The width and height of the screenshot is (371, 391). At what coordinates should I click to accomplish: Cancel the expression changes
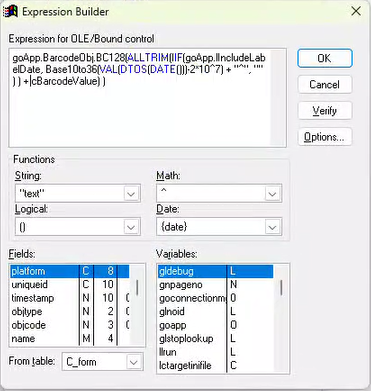coord(324,84)
